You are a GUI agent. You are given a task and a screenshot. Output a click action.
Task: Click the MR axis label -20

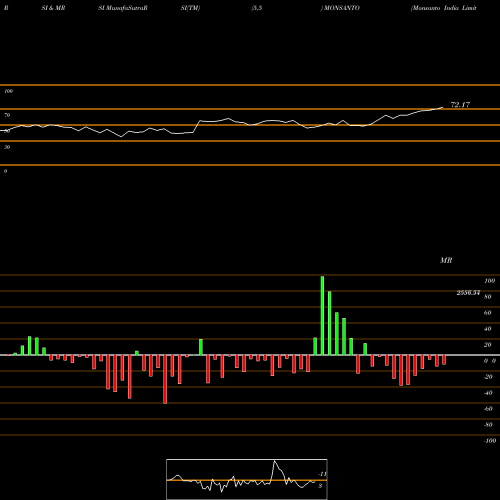click(x=488, y=377)
